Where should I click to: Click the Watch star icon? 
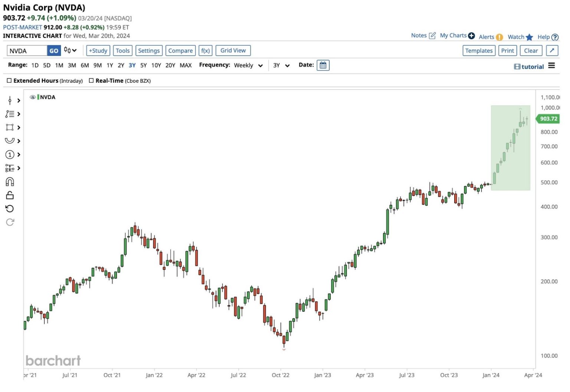coord(529,37)
